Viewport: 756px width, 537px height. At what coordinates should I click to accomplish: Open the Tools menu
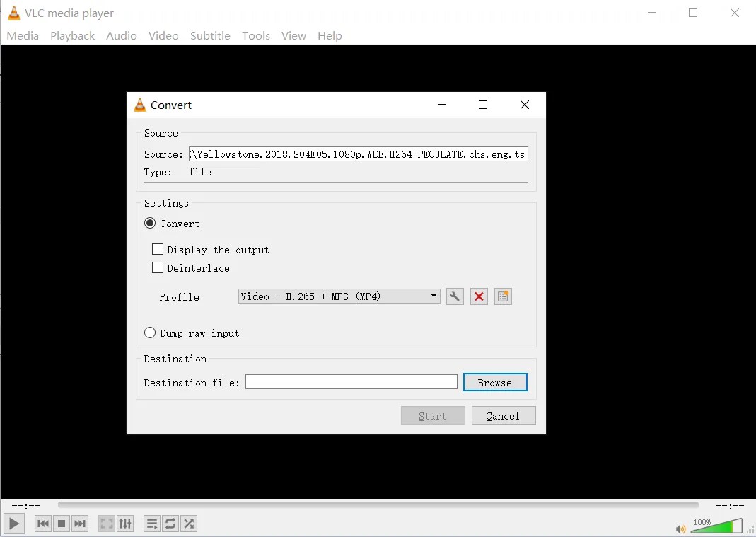[x=255, y=35]
